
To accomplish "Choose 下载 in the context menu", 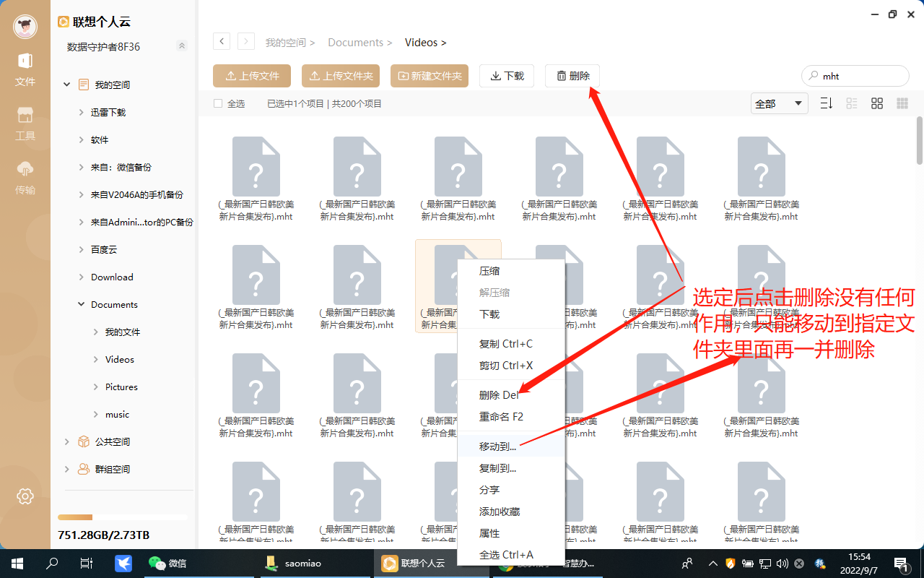I will tap(511, 314).
